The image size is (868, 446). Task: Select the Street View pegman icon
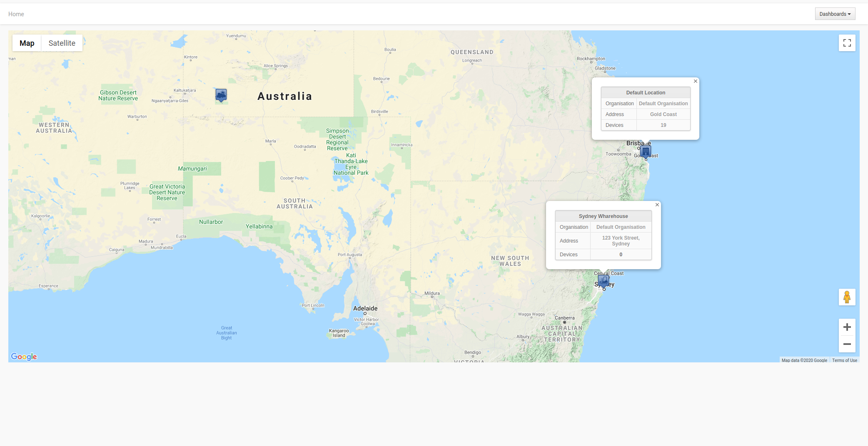pos(847,297)
